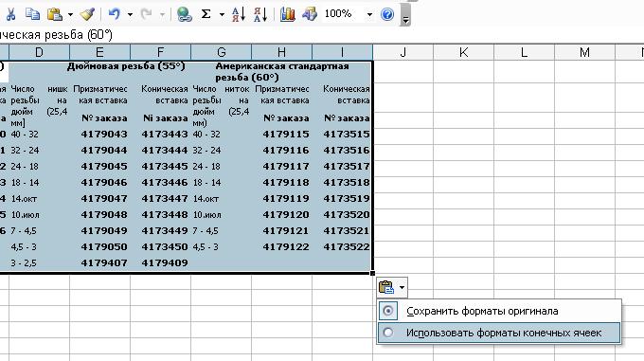Viewport: 644px width, 361px height.
Task: Select column G header
Action: click(221, 52)
